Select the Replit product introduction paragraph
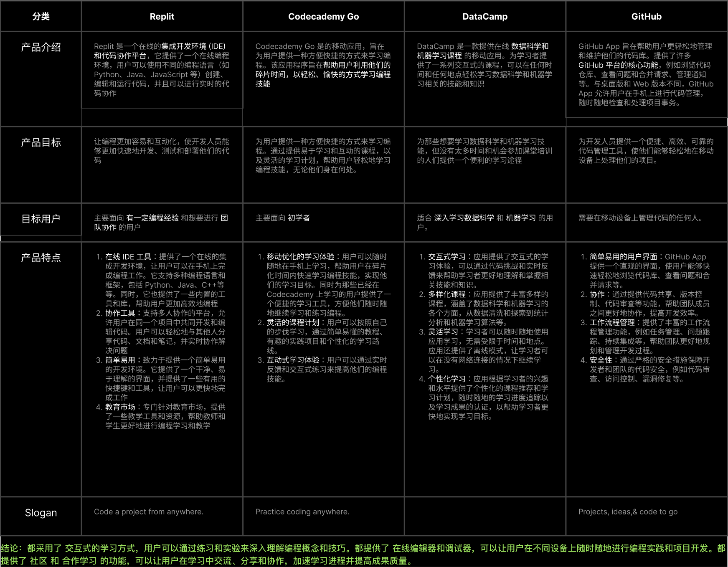Image resolution: width=728 pixels, height=567 pixels. point(162,70)
